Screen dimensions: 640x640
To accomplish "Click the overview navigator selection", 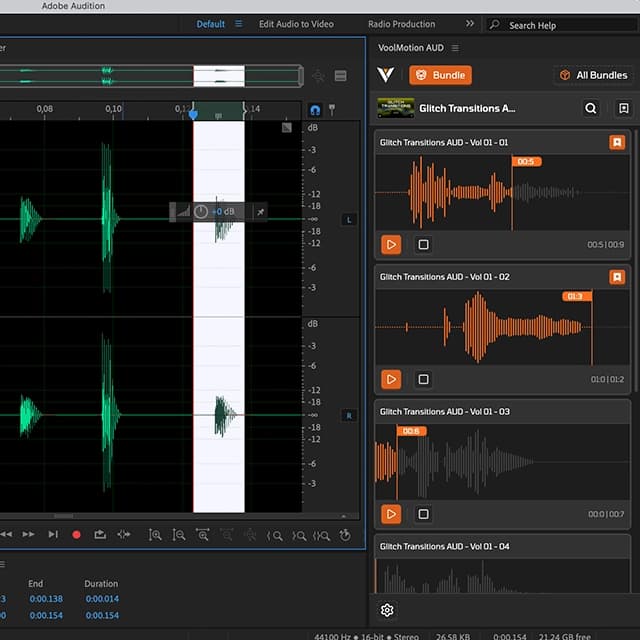I will pos(219,76).
